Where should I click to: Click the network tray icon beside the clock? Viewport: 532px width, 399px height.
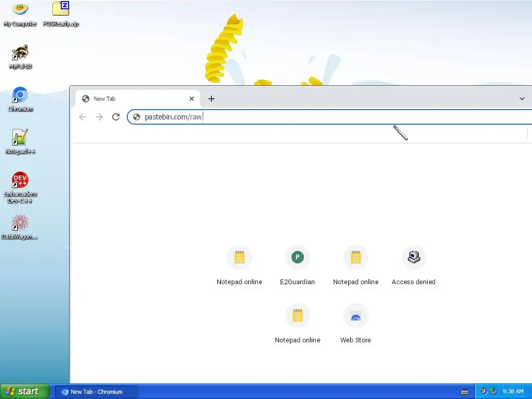(494, 392)
